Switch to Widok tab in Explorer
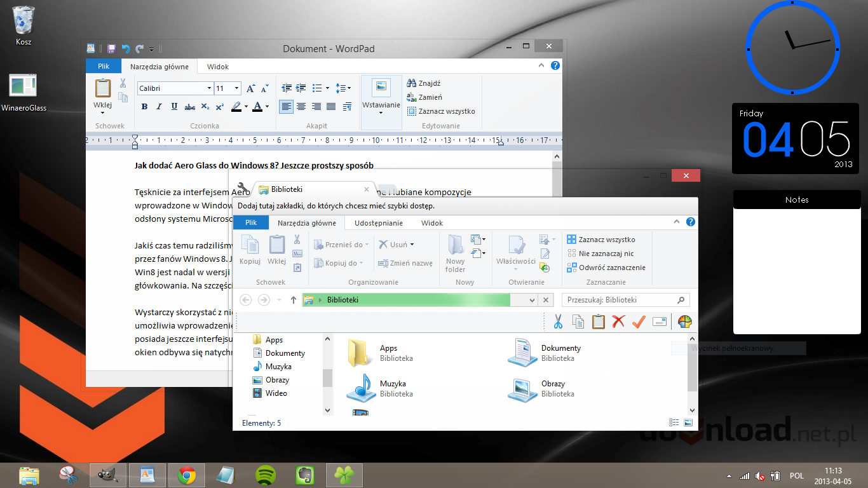868x488 pixels. pyautogui.click(x=432, y=223)
